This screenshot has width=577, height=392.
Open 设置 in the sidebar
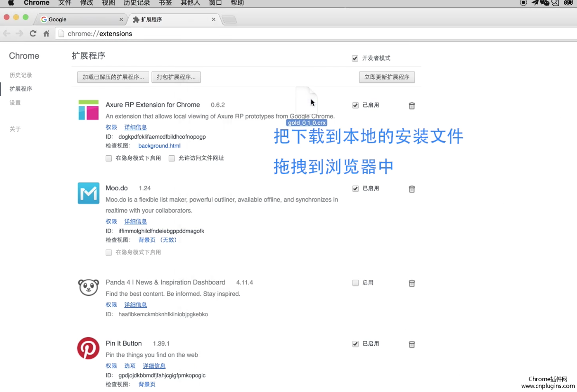[x=15, y=103]
